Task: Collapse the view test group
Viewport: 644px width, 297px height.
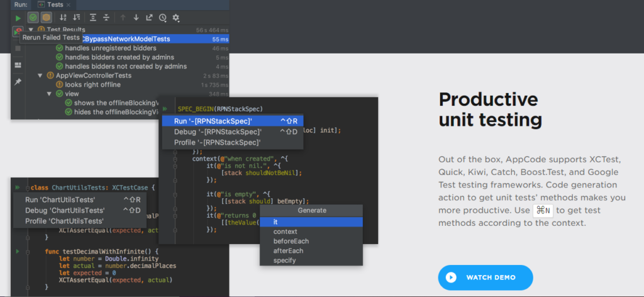Action: point(49,94)
